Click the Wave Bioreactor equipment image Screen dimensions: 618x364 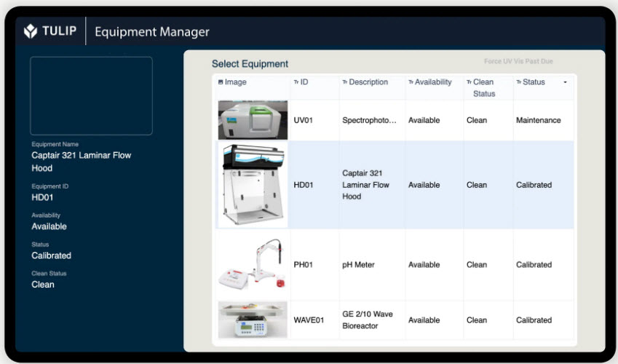253,320
